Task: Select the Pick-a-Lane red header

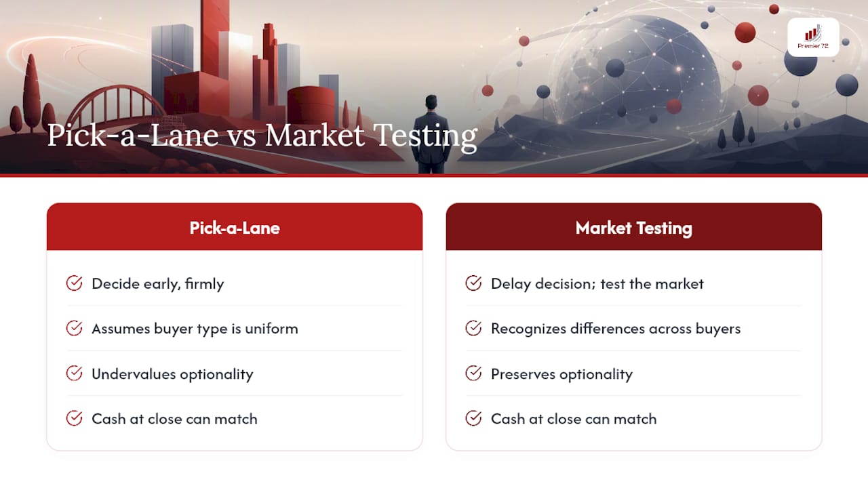Action: [x=235, y=227]
